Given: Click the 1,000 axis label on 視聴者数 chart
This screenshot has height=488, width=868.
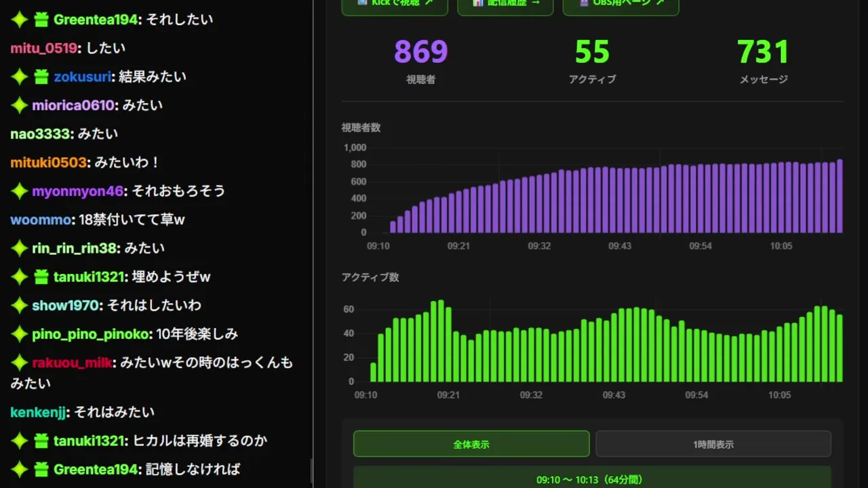Looking at the screenshot, I should 355,148.
